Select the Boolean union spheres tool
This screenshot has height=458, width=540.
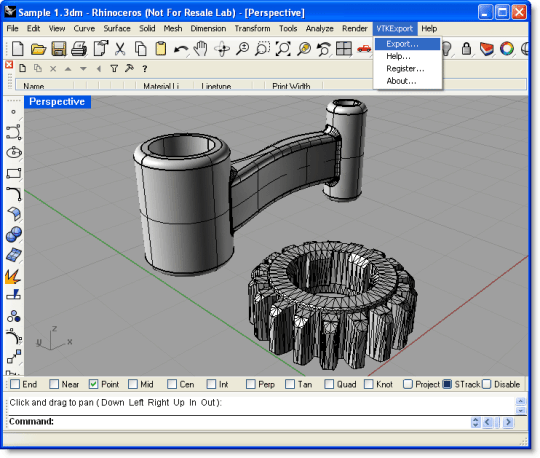click(14, 234)
